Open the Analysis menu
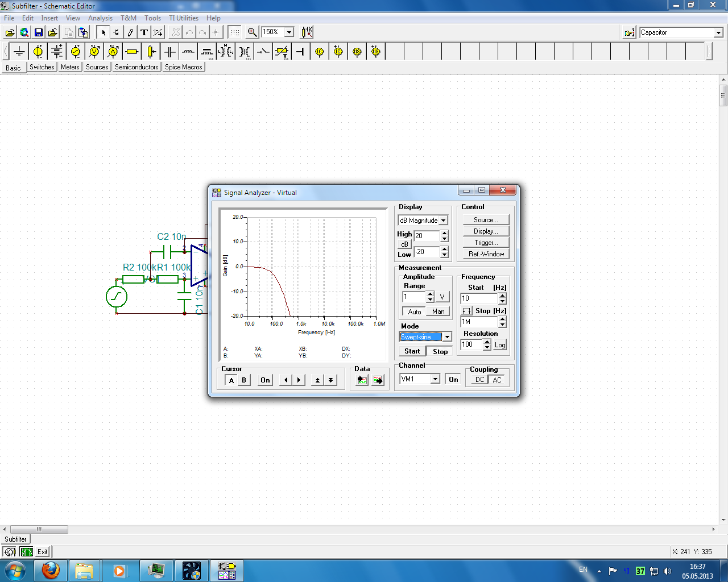728x582 pixels. pos(100,18)
